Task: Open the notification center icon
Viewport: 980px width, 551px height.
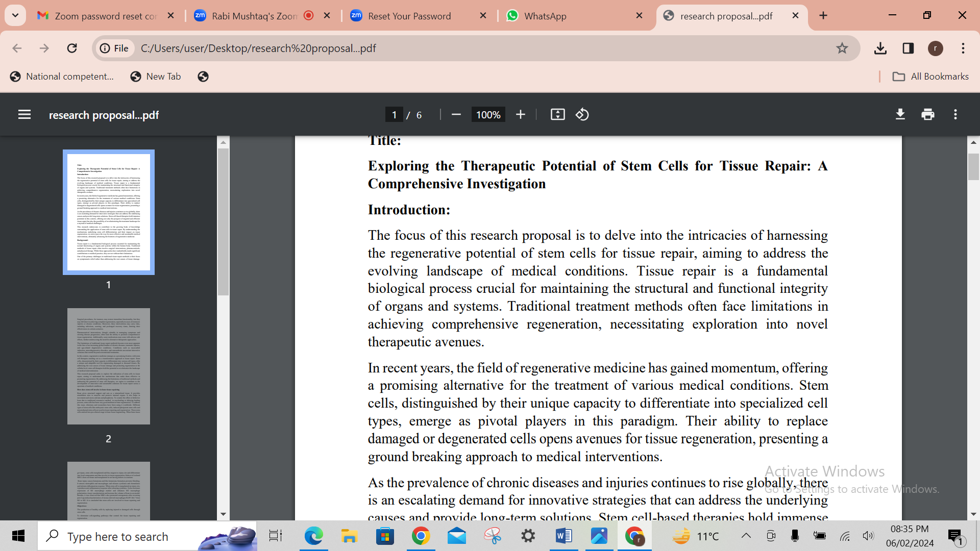Action: coord(956,536)
